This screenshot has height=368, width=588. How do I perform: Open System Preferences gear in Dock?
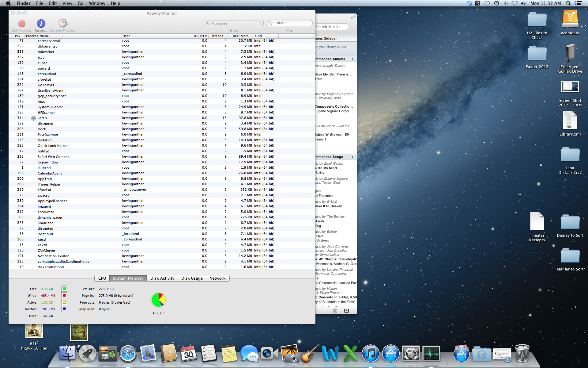point(411,354)
